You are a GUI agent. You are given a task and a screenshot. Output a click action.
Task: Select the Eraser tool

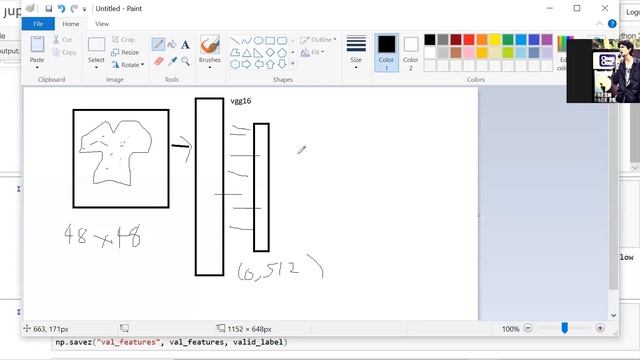pyautogui.click(x=158, y=61)
